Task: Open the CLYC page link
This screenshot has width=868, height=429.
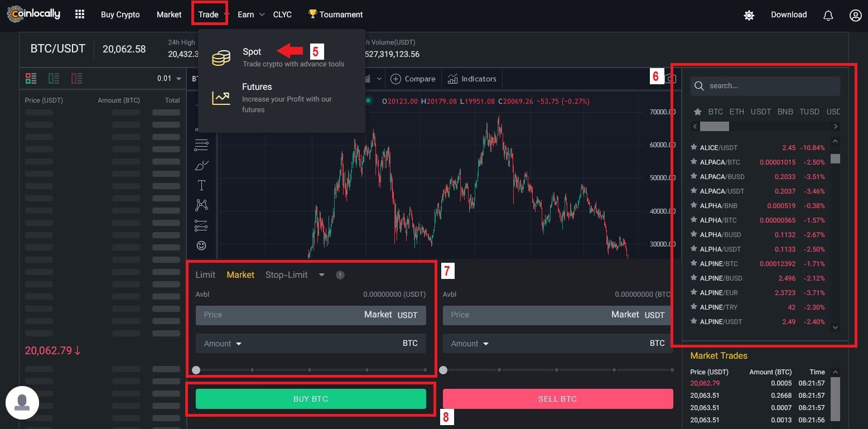Action: pos(282,15)
